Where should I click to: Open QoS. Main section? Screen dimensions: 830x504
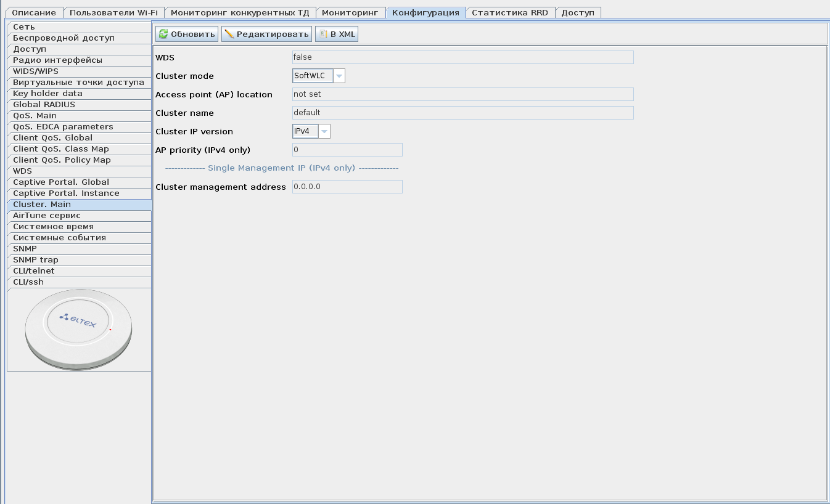point(79,116)
